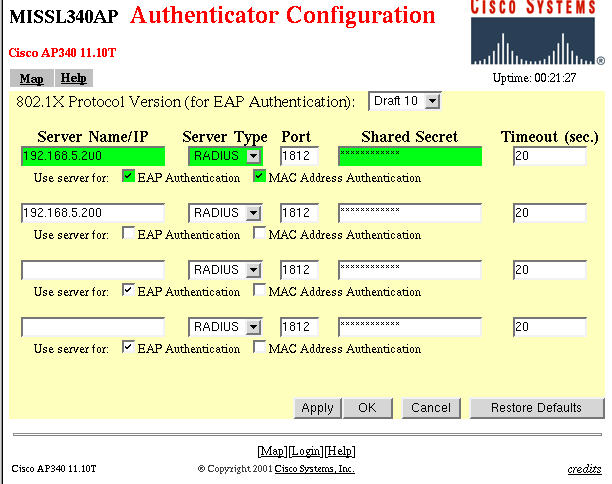Click the empty third server name field
Viewport: 612px width, 484px height.
point(93,270)
